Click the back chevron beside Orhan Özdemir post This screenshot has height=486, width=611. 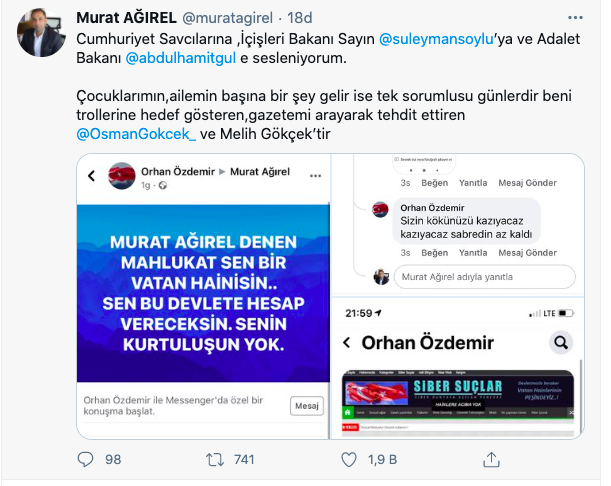tap(92, 176)
